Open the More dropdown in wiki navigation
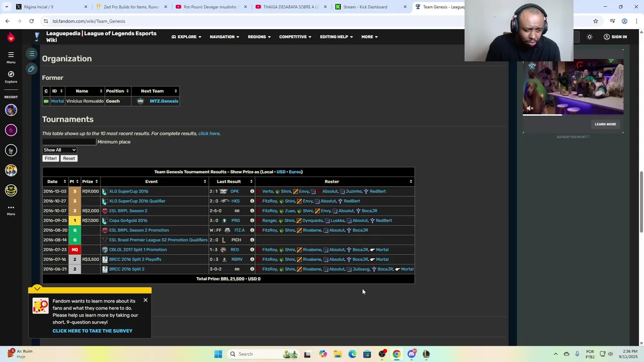Image resolution: width=644 pixels, height=362 pixels. [369, 37]
